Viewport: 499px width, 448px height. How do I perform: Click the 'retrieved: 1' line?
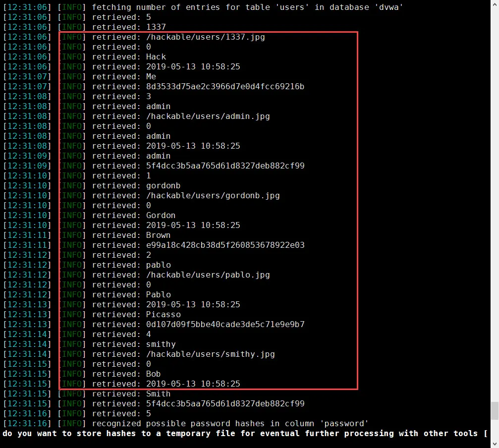[x=77, y=175]
